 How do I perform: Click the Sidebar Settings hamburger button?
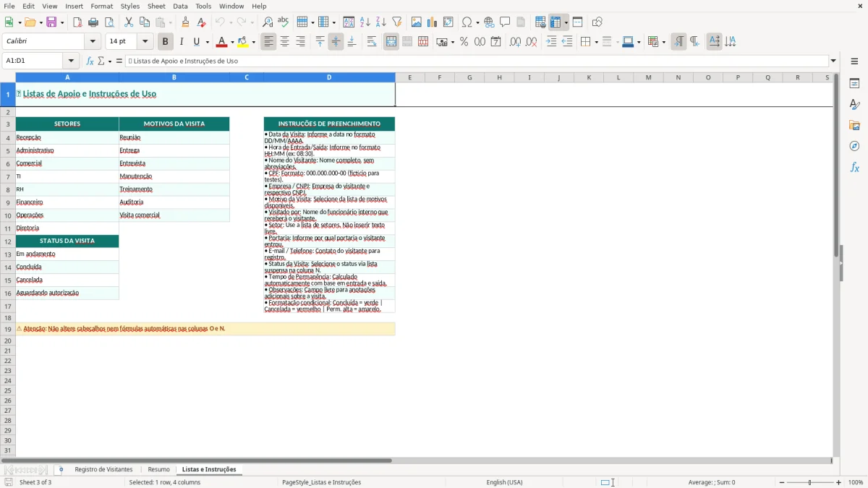tap(854, 61)
